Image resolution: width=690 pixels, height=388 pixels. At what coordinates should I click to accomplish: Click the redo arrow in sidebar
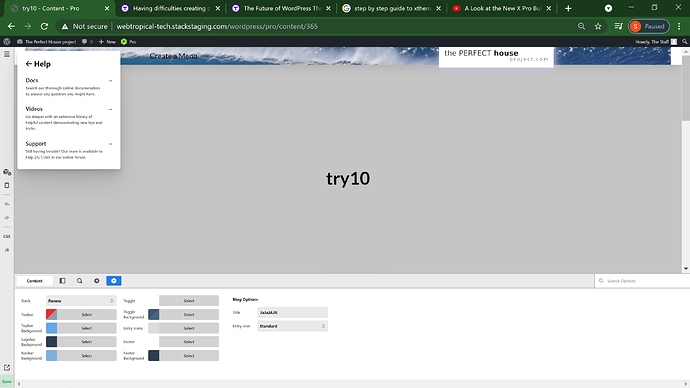pyautogui.click(x=7, y=218)
